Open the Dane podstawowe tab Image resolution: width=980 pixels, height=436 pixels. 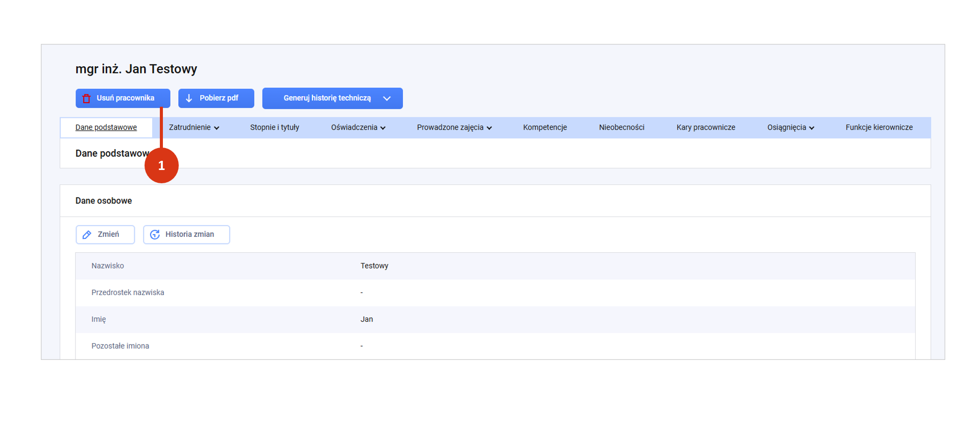[106, 128]
